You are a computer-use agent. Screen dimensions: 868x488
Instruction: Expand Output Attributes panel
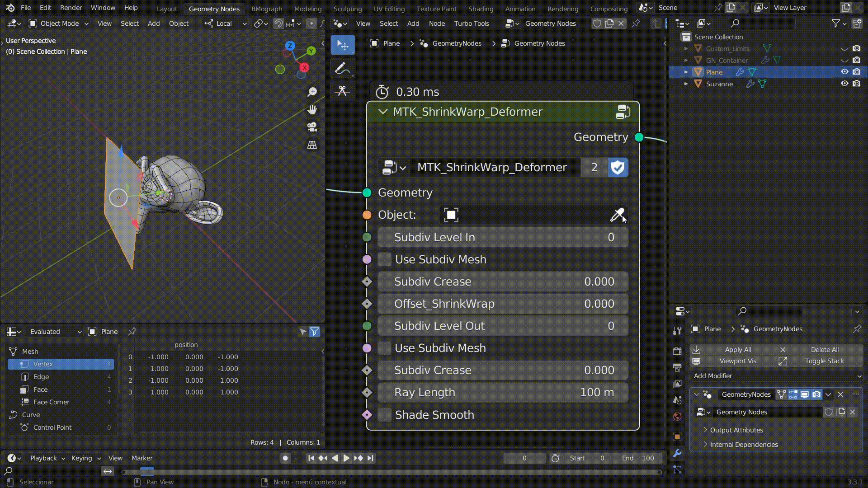pos(736,430)
